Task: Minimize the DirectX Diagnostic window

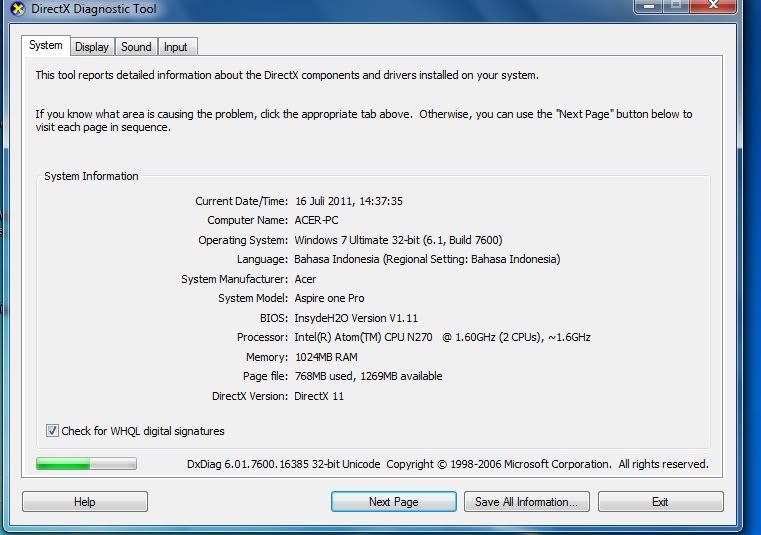Action: point(649,6)
